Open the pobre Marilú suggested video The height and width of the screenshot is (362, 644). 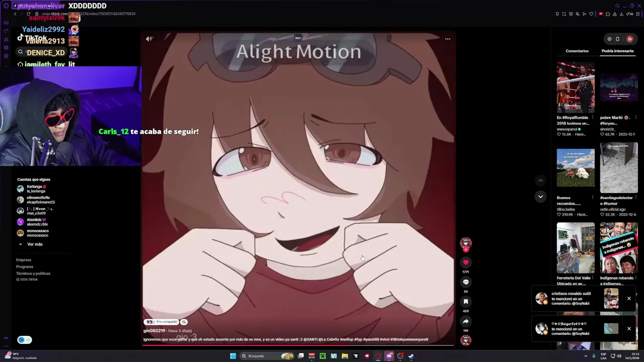pyautogui.click(x=619, y=87)
